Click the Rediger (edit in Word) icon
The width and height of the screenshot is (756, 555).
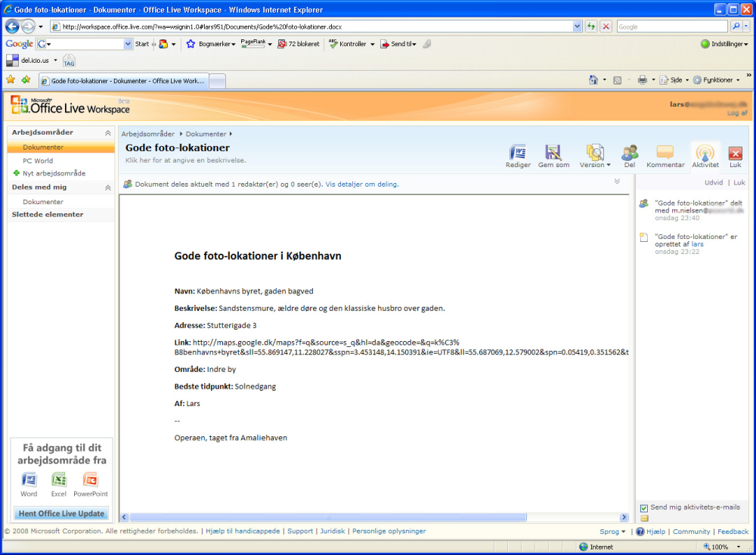tap(518, 153)
